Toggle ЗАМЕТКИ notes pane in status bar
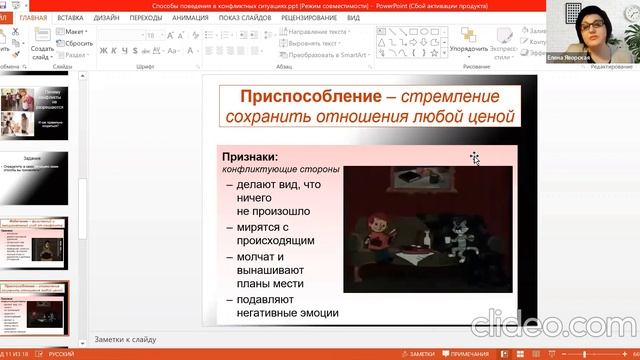640x360 pixels. click(418, 354)
